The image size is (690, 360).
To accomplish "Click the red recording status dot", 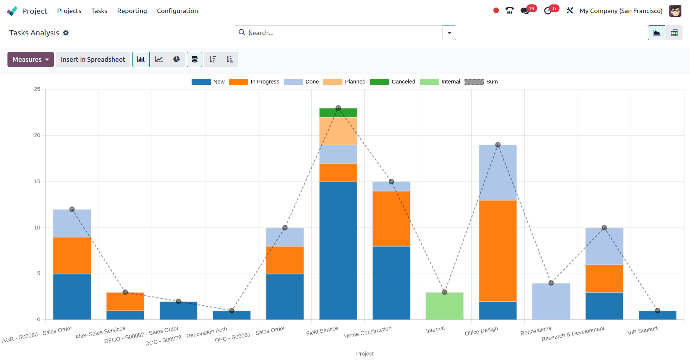I will coord(496,11).
